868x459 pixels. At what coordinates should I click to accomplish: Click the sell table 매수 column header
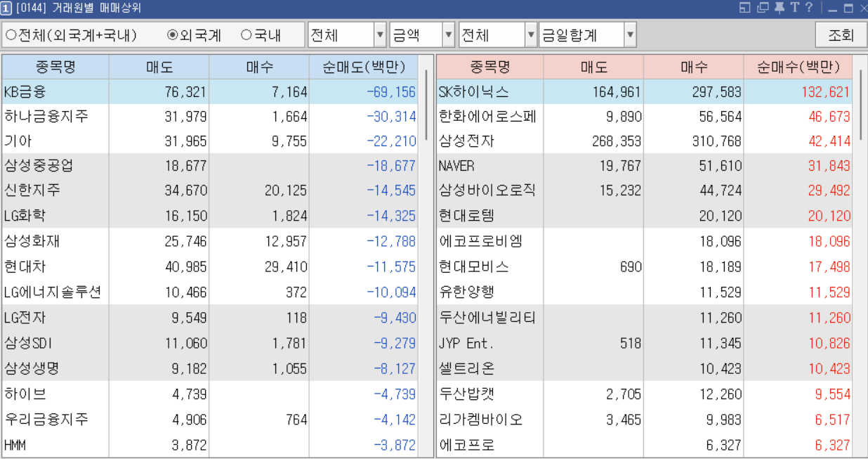tap(259, 67)
